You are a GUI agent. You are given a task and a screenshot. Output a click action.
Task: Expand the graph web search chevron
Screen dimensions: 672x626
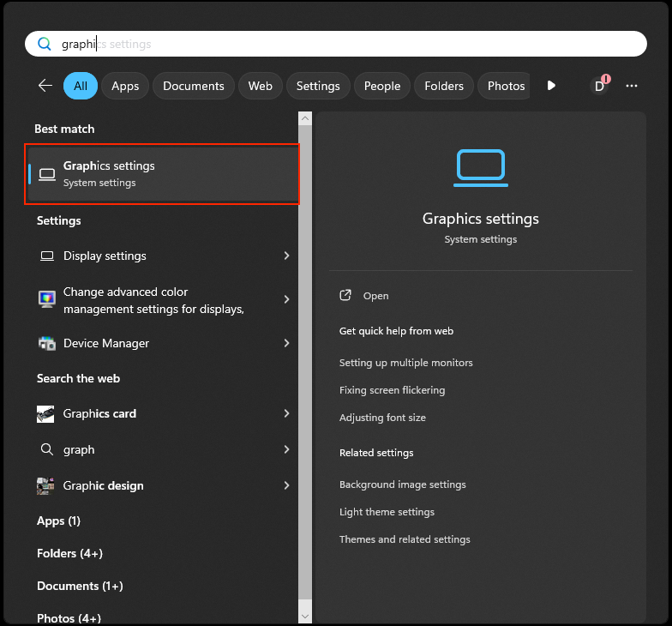[x=286, y=449]
